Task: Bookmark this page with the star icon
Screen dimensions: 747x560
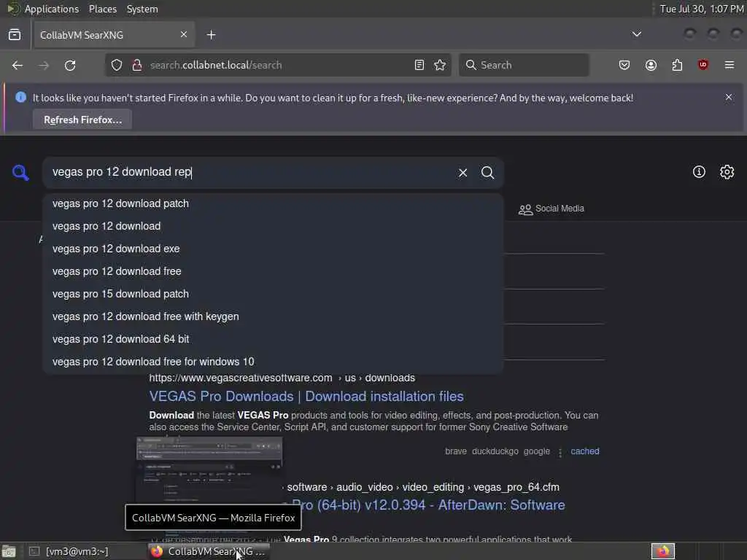Action: (x=440, y=65)
